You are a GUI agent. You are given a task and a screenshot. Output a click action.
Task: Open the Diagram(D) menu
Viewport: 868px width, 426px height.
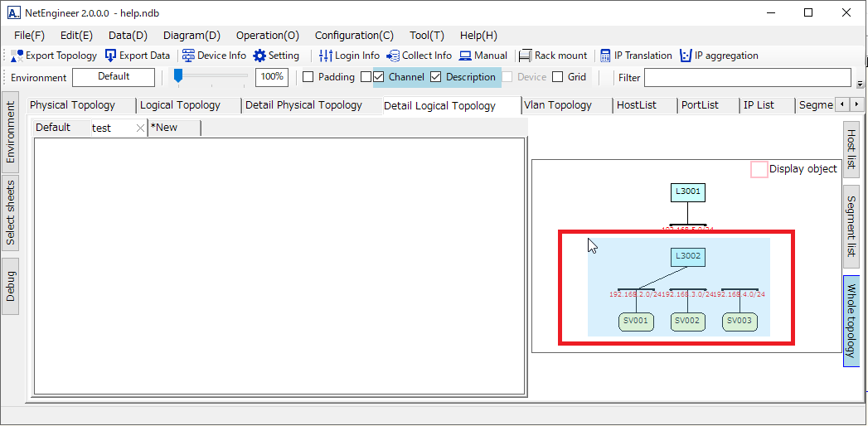(x=192, y=36)
